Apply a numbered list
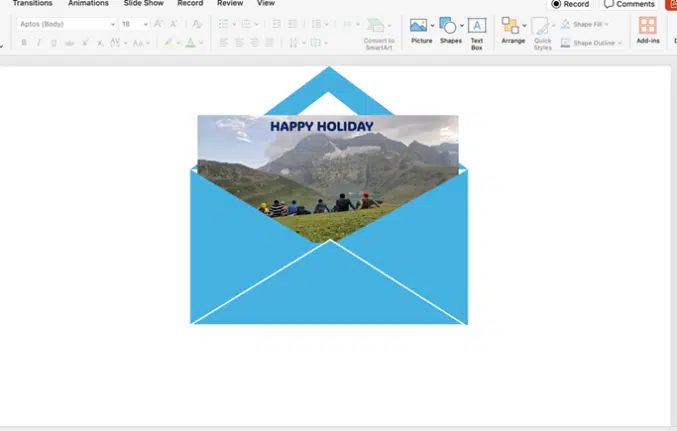677x431 pixels. (x=246, y=24)
